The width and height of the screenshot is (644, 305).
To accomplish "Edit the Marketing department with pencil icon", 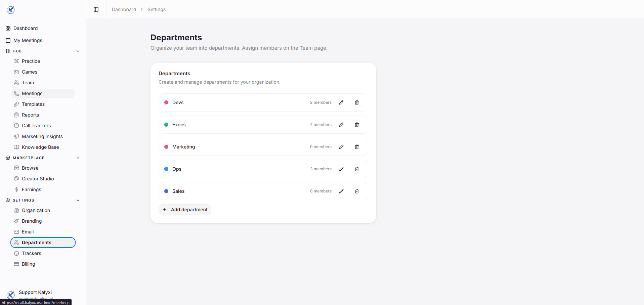I will [x=341, y=147].
